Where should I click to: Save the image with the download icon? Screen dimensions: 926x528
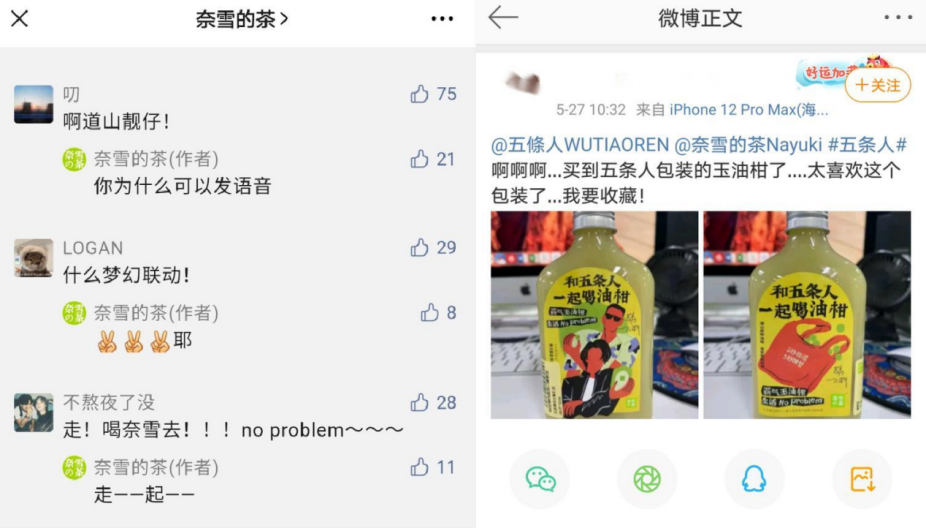[862, 479]
